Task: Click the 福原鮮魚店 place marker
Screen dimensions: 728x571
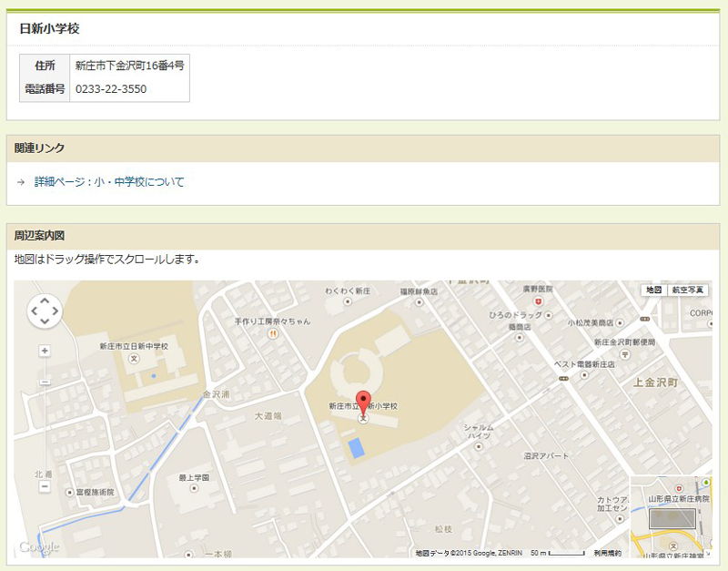Action: tap(419, 302)
